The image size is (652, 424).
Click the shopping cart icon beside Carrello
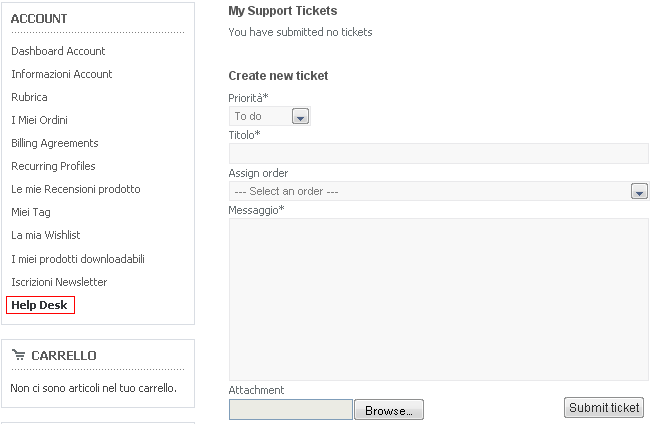18,355
